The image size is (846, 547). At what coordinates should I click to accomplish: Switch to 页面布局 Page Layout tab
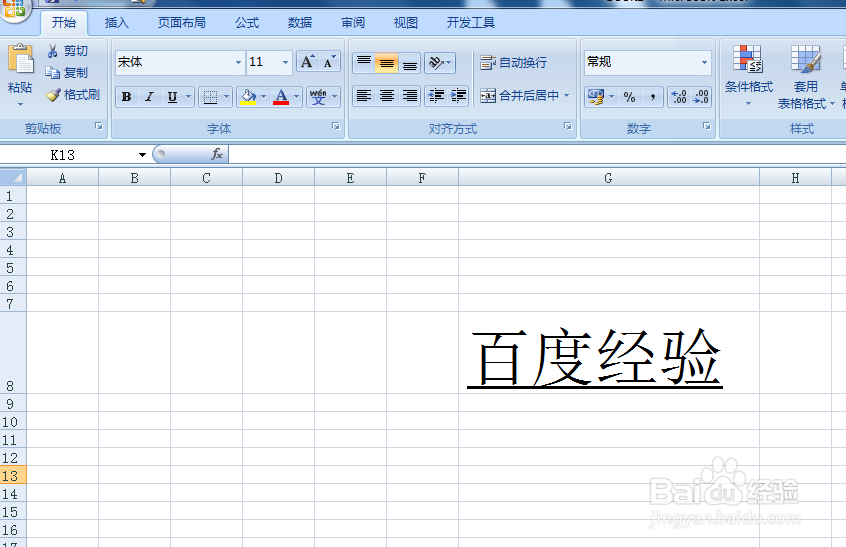click(x=182, y=23)
